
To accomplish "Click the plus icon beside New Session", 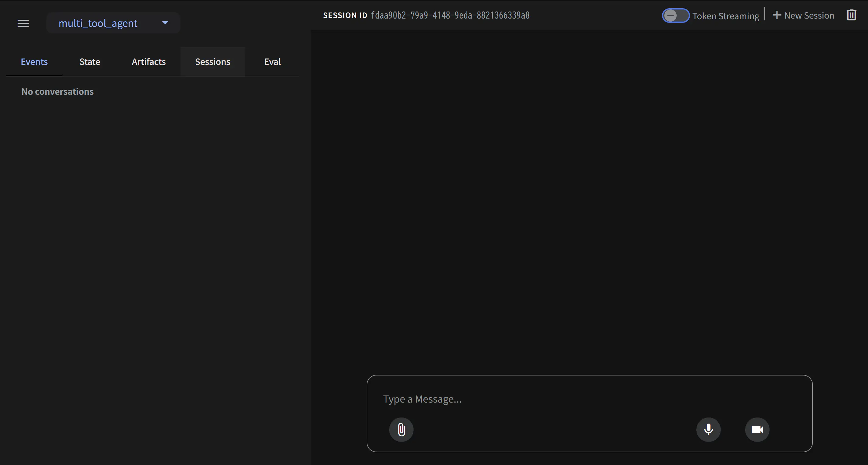I will click(x=776, y=15).
